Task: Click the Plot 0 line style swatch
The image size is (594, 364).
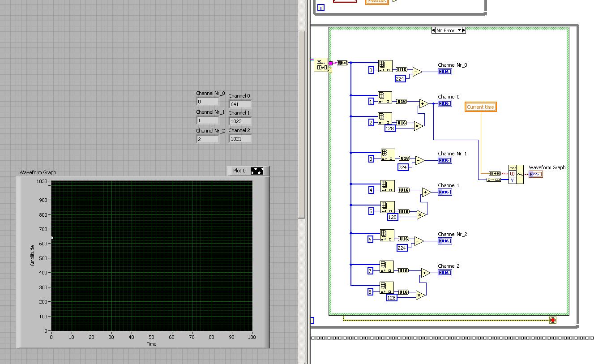Action: pyautogui.click(x=257, y=171)
